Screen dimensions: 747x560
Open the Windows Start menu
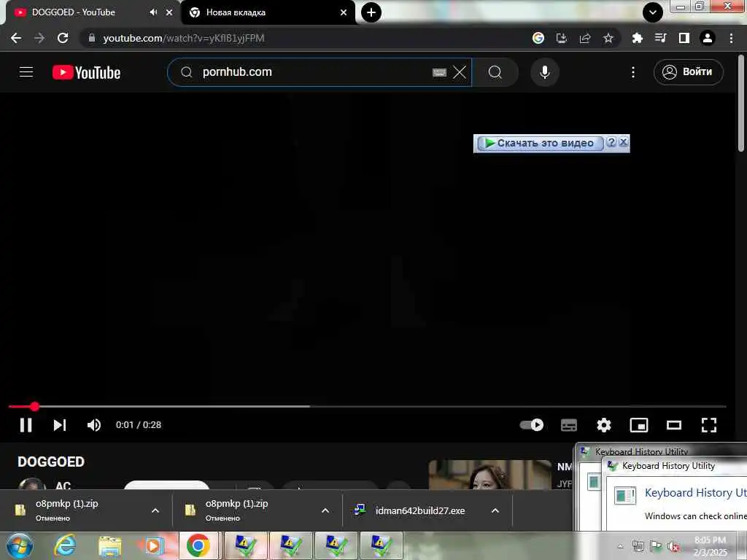[19, 545]
